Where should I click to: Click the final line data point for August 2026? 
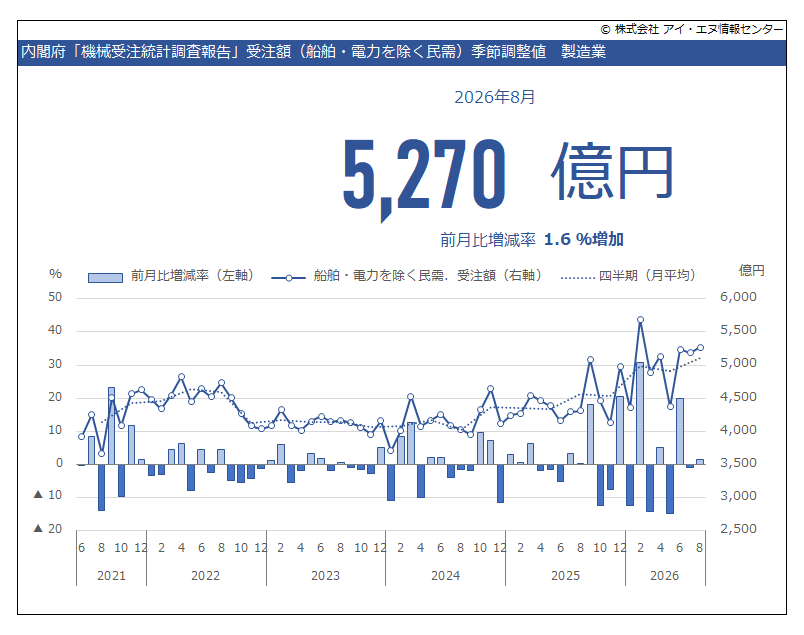(700, 347)
